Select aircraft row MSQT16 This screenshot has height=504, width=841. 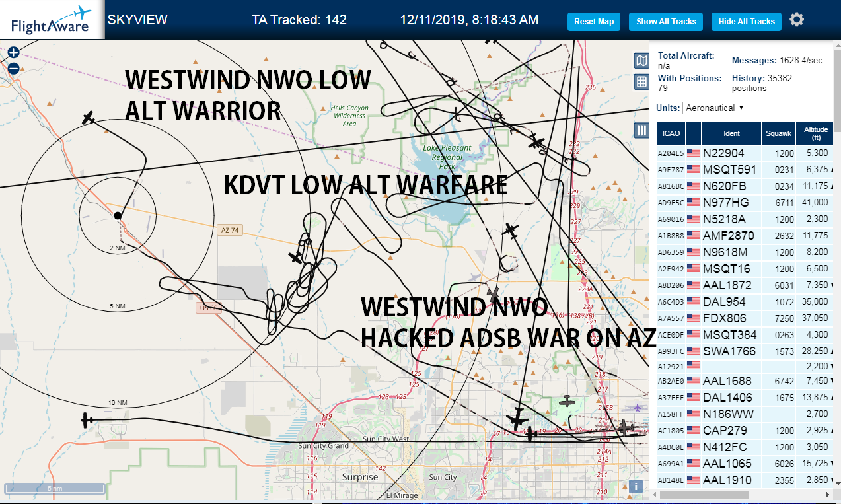click(746, 269)
